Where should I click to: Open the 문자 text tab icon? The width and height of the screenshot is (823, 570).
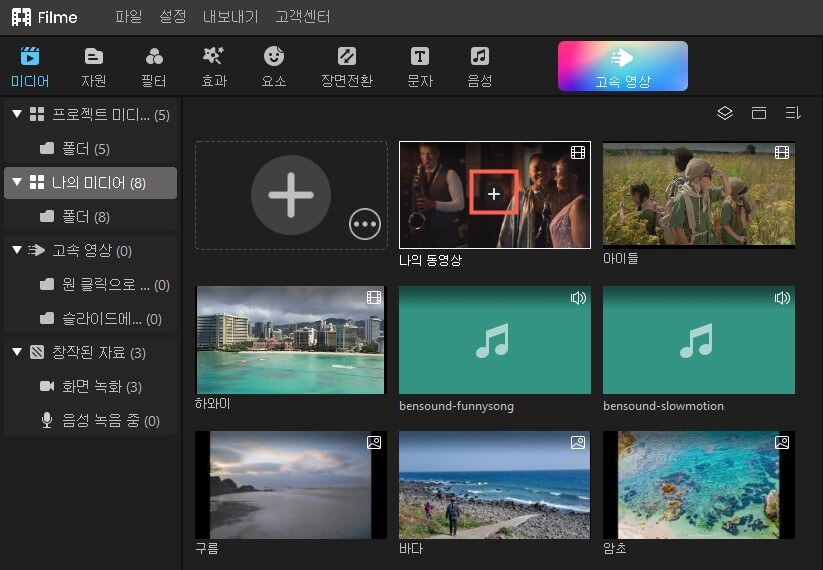(419, 56)
